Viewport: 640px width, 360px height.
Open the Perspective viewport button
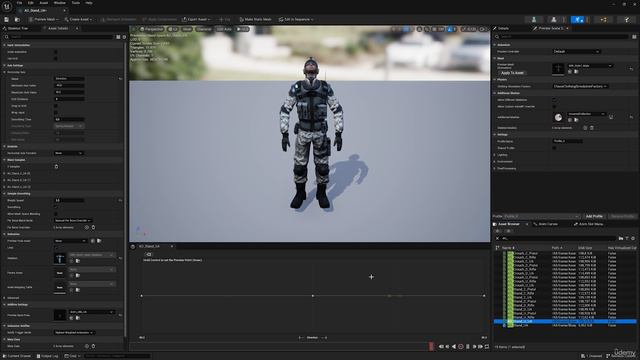(x=151, y=29)
